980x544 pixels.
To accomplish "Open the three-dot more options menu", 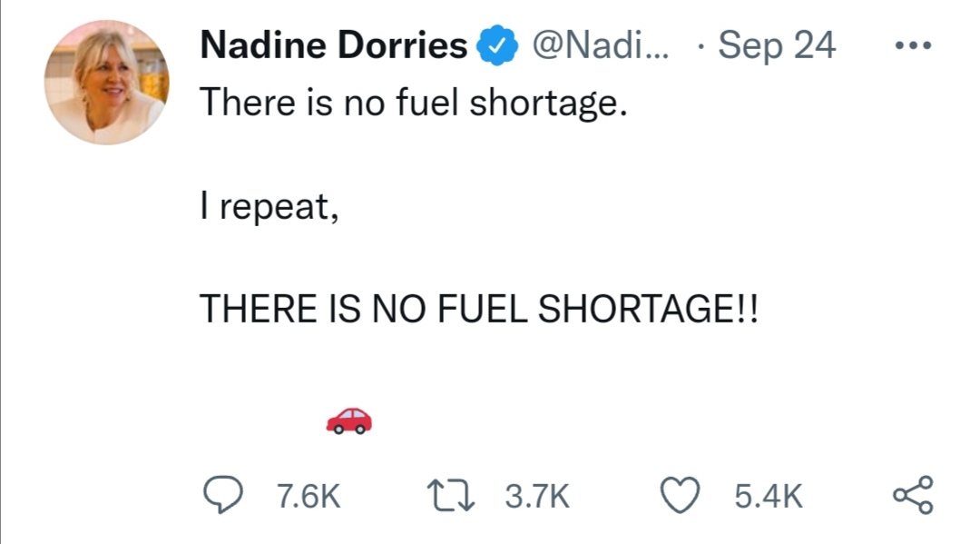I will (913, 45).
